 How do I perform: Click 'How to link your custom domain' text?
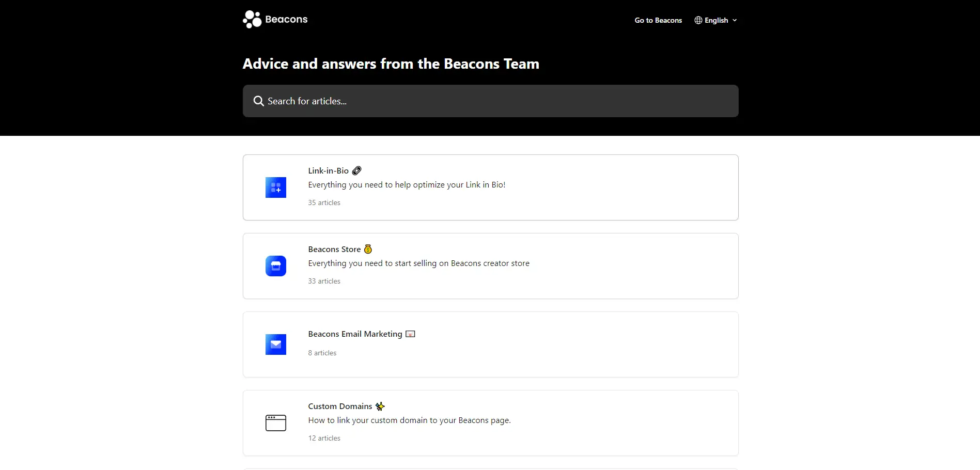pos(410,420)
